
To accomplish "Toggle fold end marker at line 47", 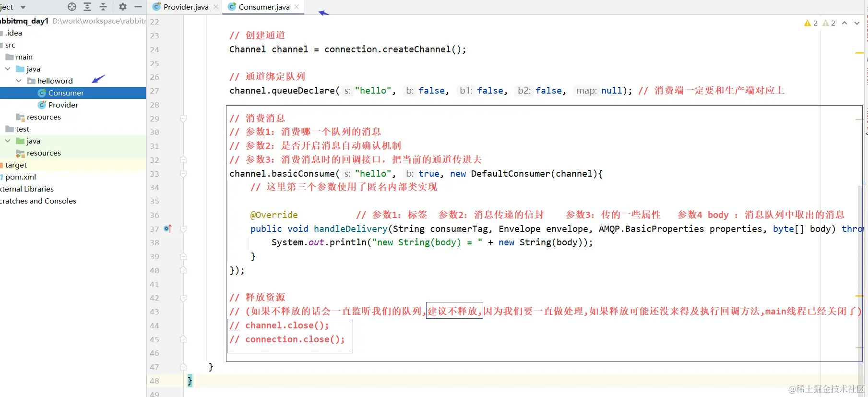I will (183, 367).
